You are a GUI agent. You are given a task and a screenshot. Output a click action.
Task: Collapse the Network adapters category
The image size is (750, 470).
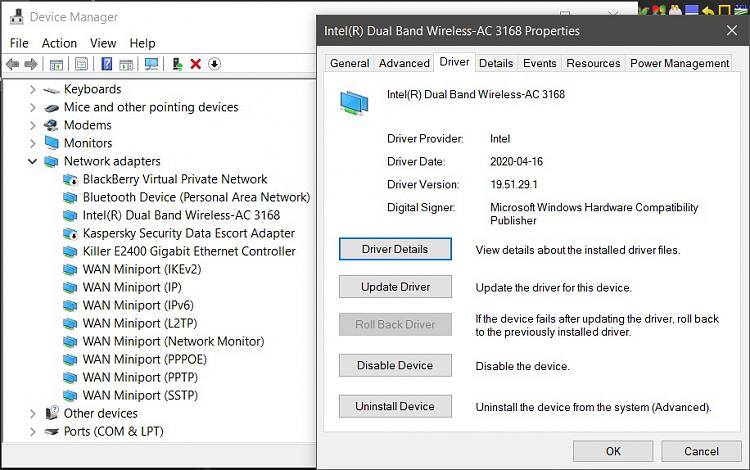(x=33, y=162)
